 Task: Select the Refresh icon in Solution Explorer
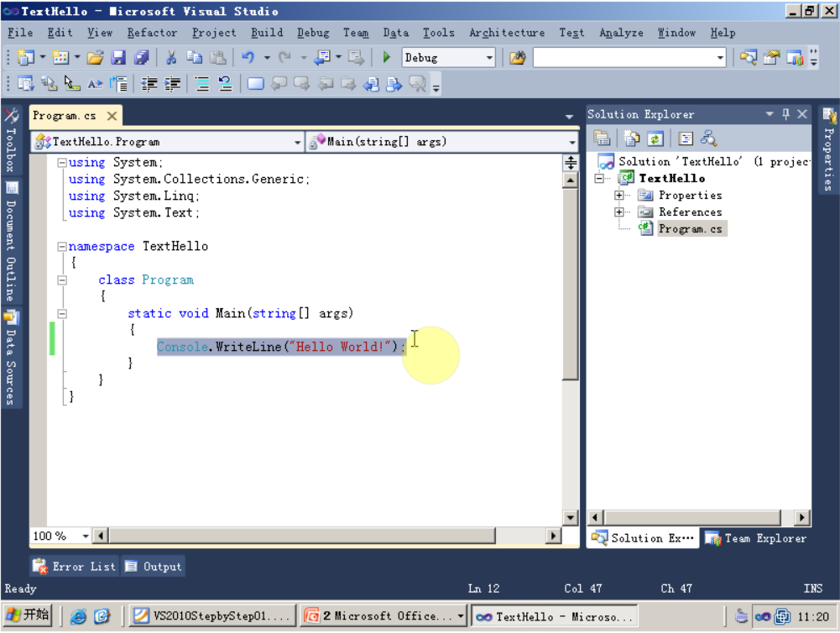(x=655, y=138)
